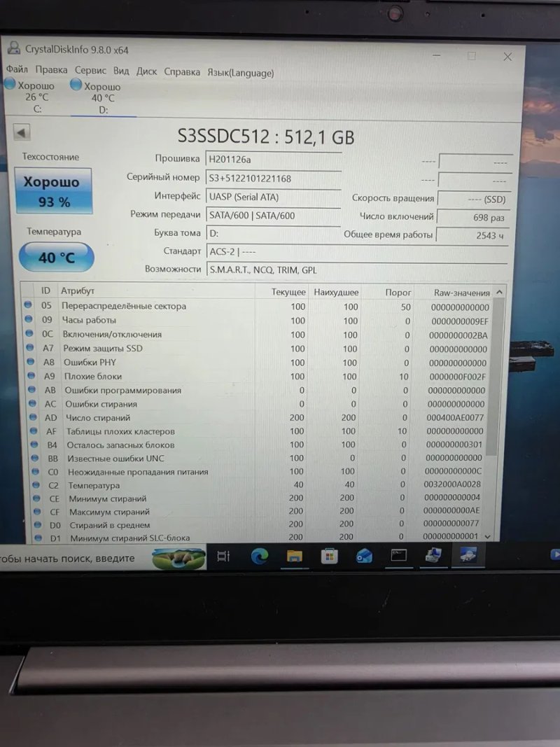Click the scroll-up arrow of the attribute list

[x=499, y=292]
